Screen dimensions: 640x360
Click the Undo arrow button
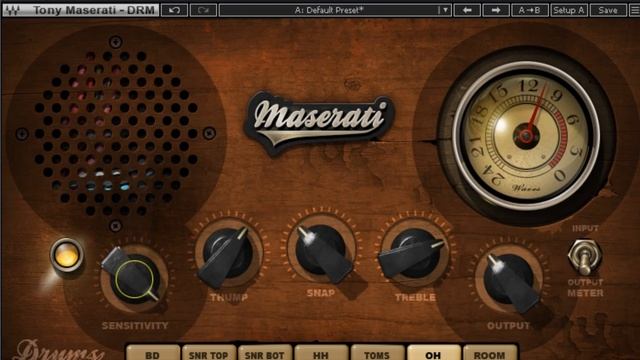[x=174, y=10]
